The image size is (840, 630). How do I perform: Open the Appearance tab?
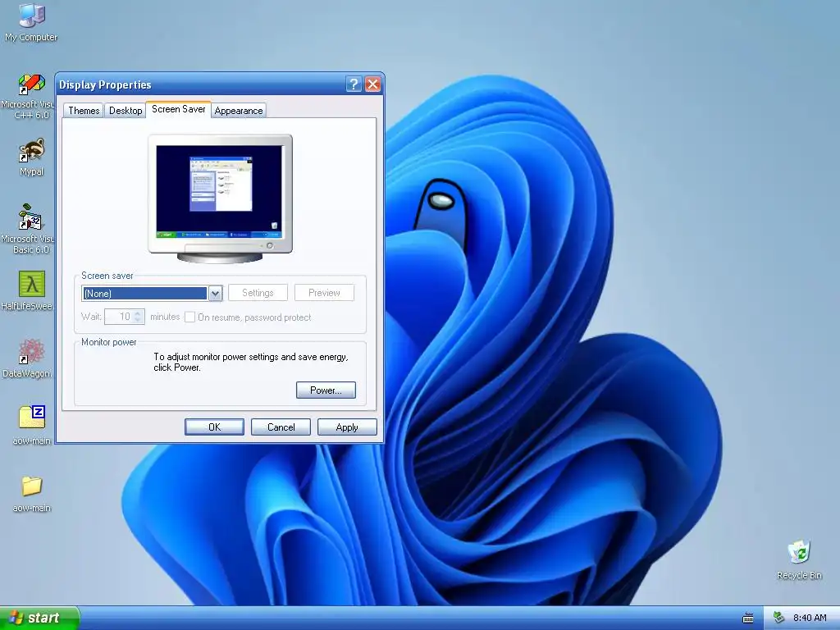(239, 111)
